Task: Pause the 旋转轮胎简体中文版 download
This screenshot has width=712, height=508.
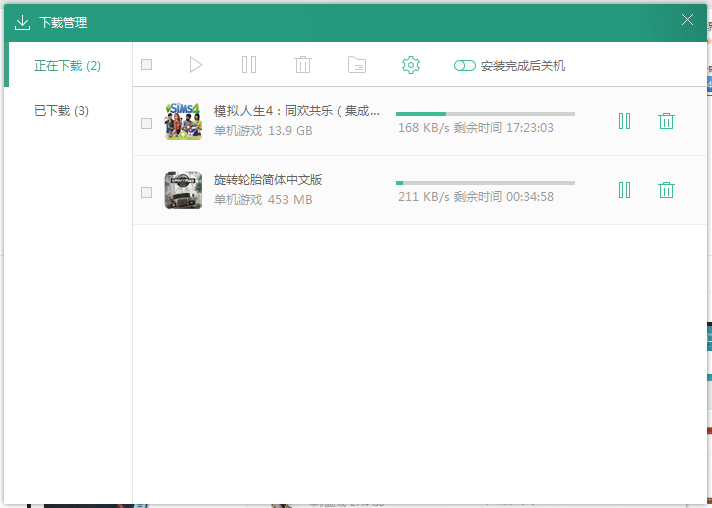Action: coord(624,190)
